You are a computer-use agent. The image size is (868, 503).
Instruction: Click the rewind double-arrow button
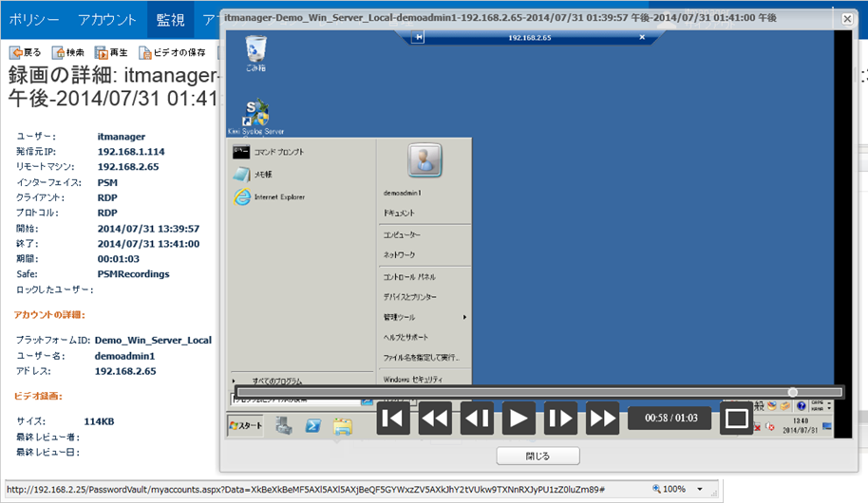click(x=436, y=418)
